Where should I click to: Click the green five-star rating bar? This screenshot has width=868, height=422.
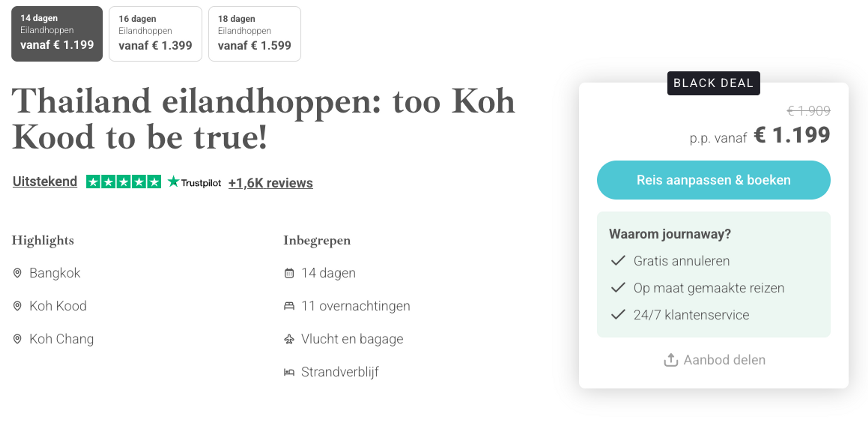(124, 181)
